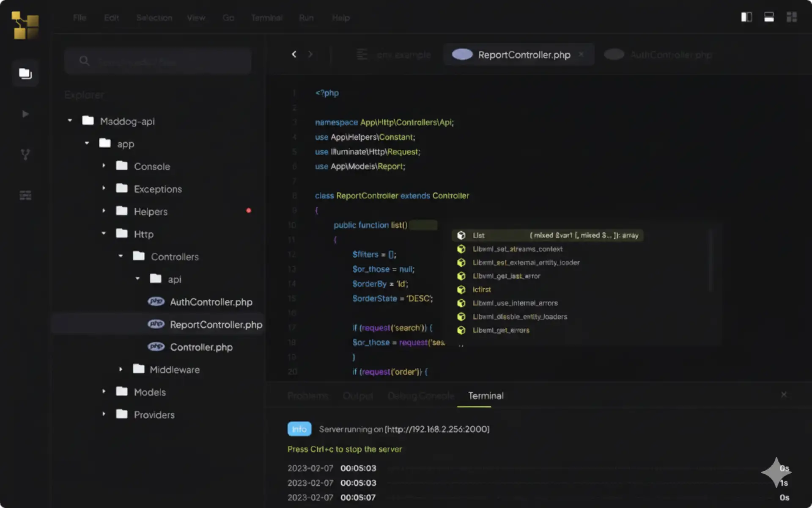Click the Run and Debug play icon
Image resolution: width=812 pixels, height=508 pixels.
click(x=25, y=114)
